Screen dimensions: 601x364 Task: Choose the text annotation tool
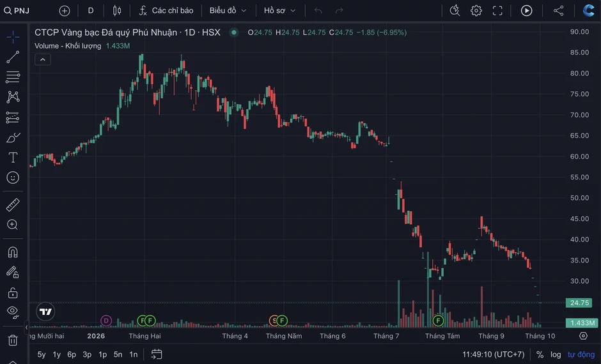pos(13,157)
